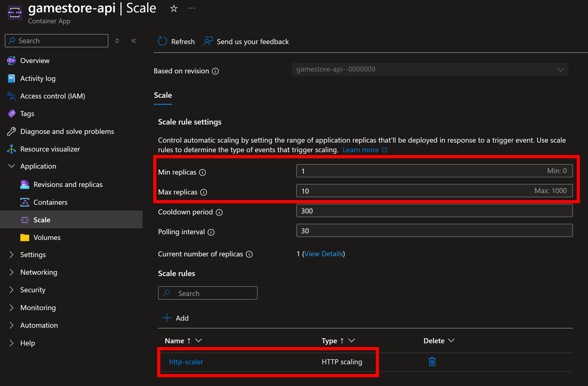Click the Send us your feedback icon
Viewport: 588px width, 386px height.
tap(208, 41)
